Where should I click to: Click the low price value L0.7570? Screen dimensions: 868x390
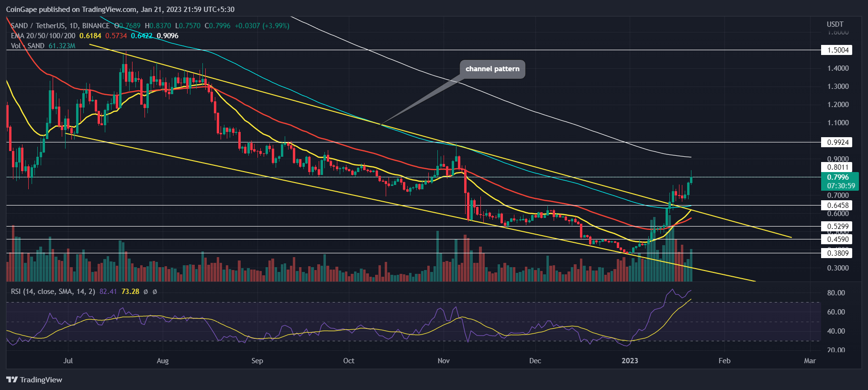(188, 26)
